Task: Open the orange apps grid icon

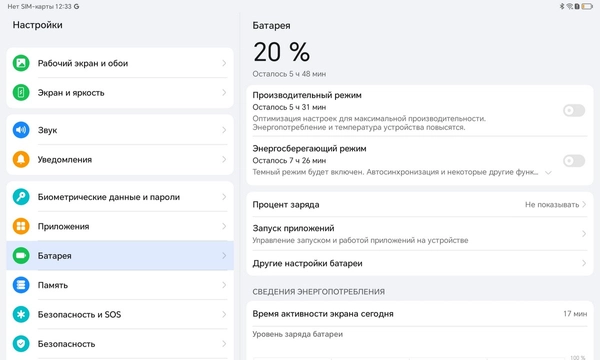Action: pos(21,226)
